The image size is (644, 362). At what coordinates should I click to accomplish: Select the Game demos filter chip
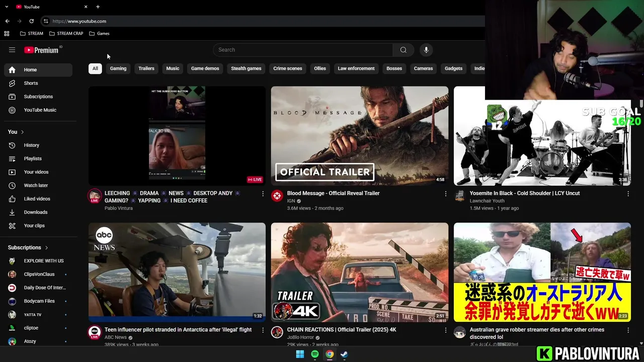coord(205,68)
